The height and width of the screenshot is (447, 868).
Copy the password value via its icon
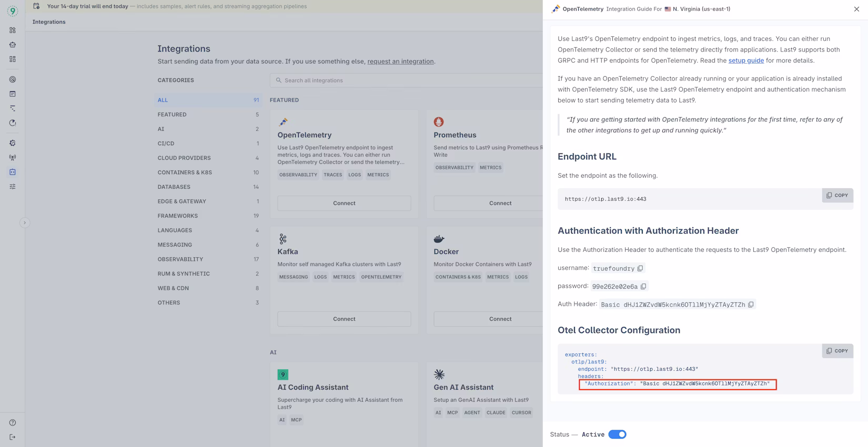(643, 287)
